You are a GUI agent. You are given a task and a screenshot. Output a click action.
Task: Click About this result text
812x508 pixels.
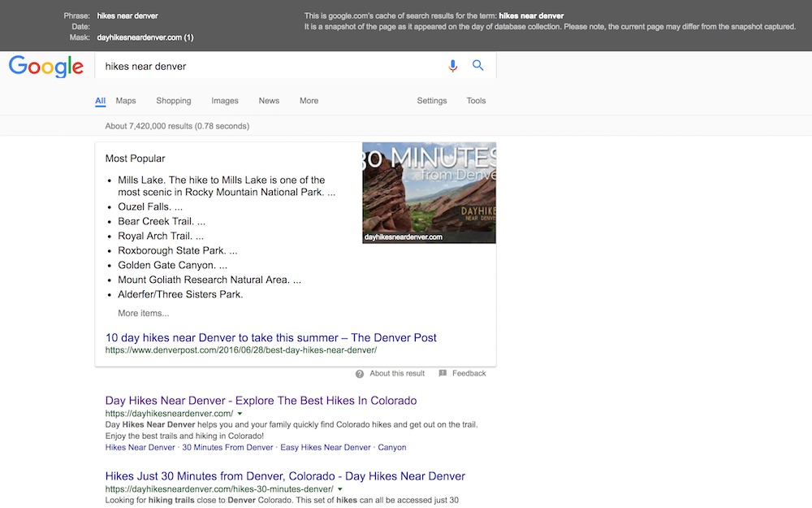397,373
